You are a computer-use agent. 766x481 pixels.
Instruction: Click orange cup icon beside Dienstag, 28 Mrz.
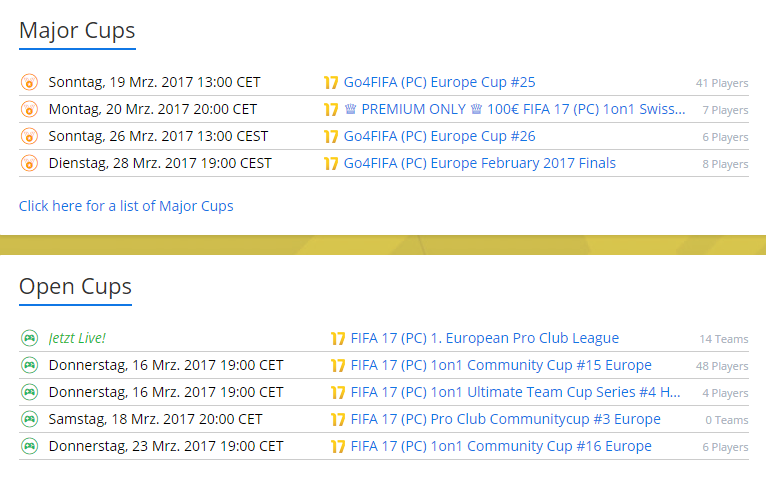tap(28, 163)
